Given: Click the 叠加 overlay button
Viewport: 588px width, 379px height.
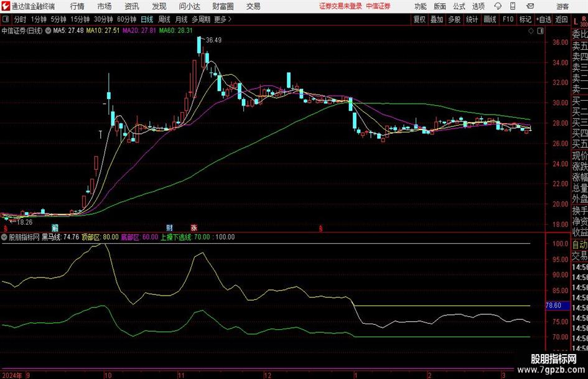Looking at the screenshot, I should coord(437,19).
